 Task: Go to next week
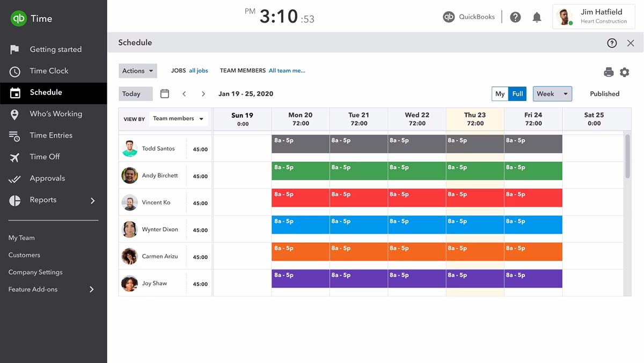(x=203, y=93)
